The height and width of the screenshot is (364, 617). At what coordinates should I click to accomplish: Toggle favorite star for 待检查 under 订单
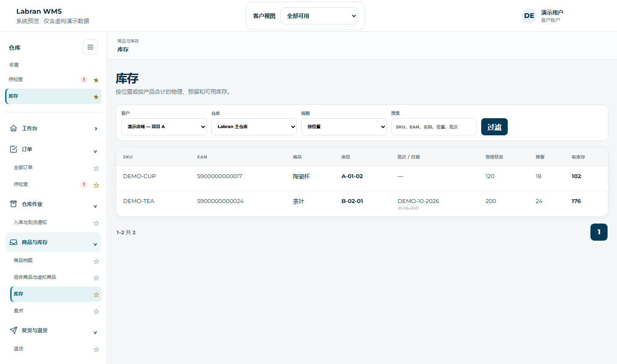(96, 185)
